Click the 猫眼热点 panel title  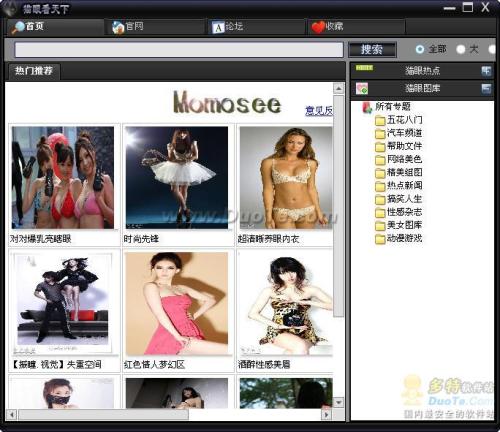pos(422,71)
